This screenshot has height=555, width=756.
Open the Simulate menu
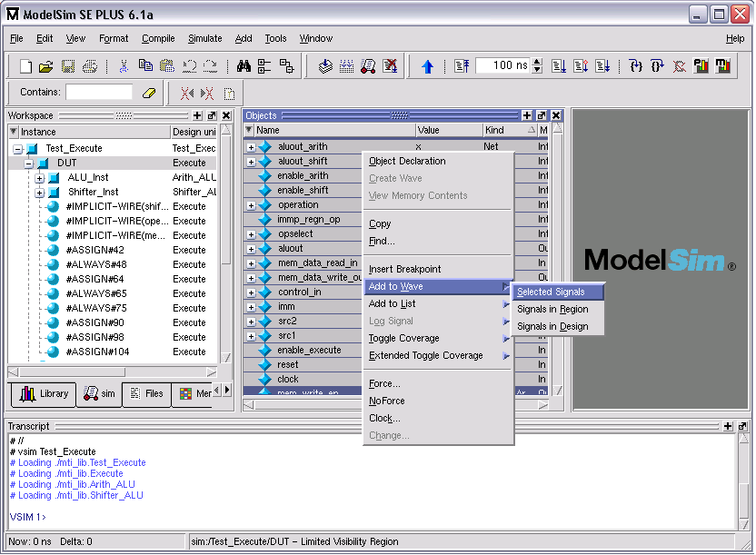pyautogui.click(x=205, y=38)
